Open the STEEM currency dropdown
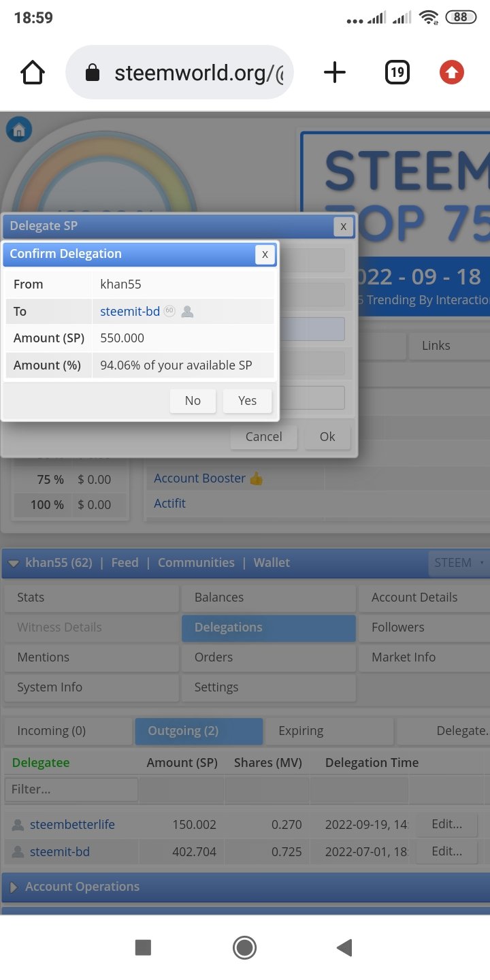This screenshot has height=980, width=490. coord(460,563)
